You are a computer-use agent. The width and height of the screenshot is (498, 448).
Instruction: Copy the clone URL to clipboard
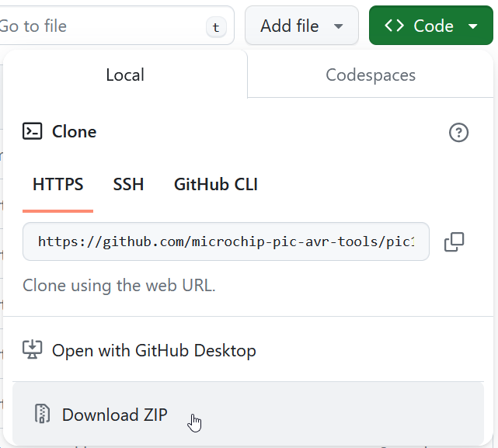[x=454, y=242]
